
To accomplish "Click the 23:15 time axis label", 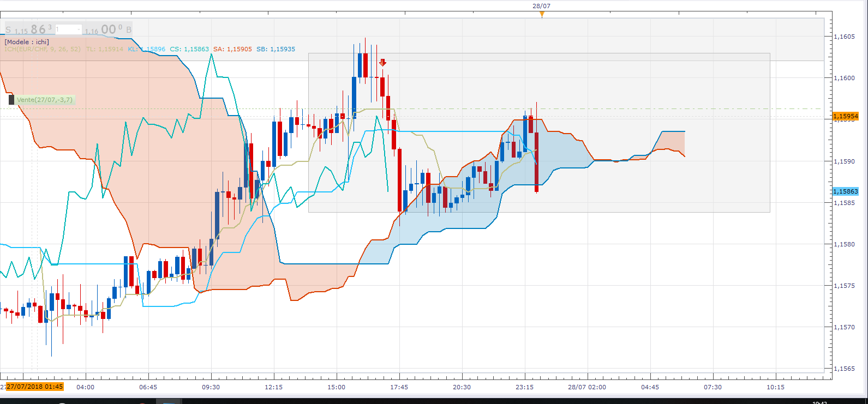I will (x=524, y=387).
